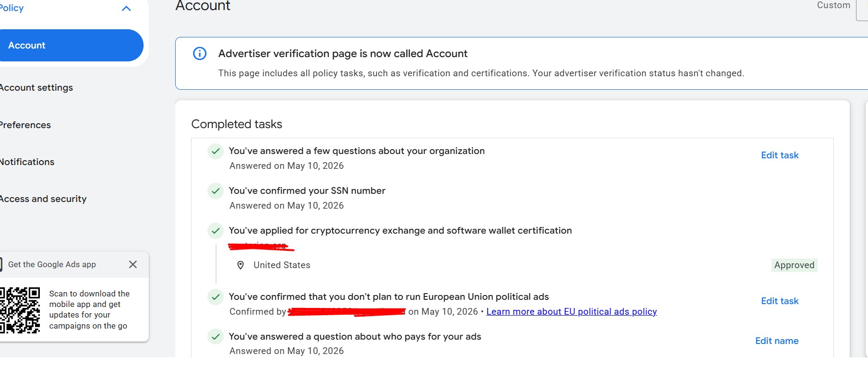Close the Get the Google Ads app card
Image resolution: width=868 pixels, height=366 pixels.
(133, 264)
